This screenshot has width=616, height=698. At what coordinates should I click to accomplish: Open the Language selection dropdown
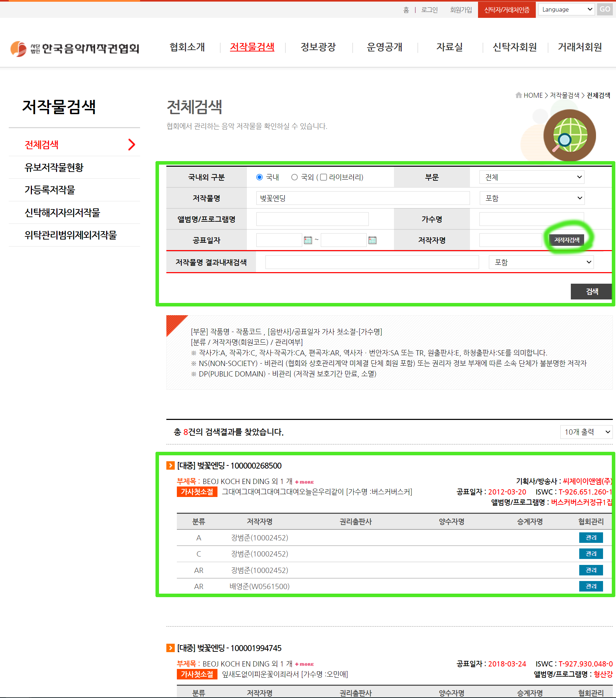tap(566, 9)
